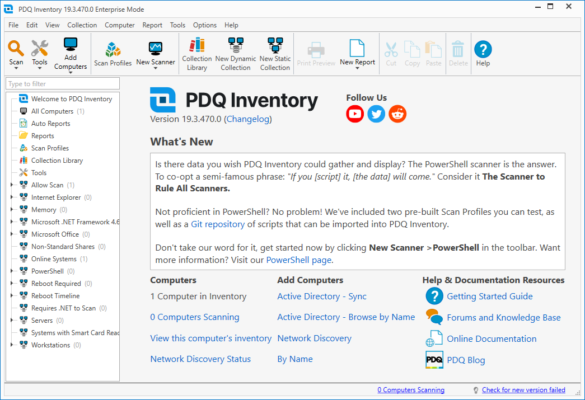The width and height of the screenshot is (585, 400).
Task: Expand the Servers collection node
Action: [x=12, y=320]
